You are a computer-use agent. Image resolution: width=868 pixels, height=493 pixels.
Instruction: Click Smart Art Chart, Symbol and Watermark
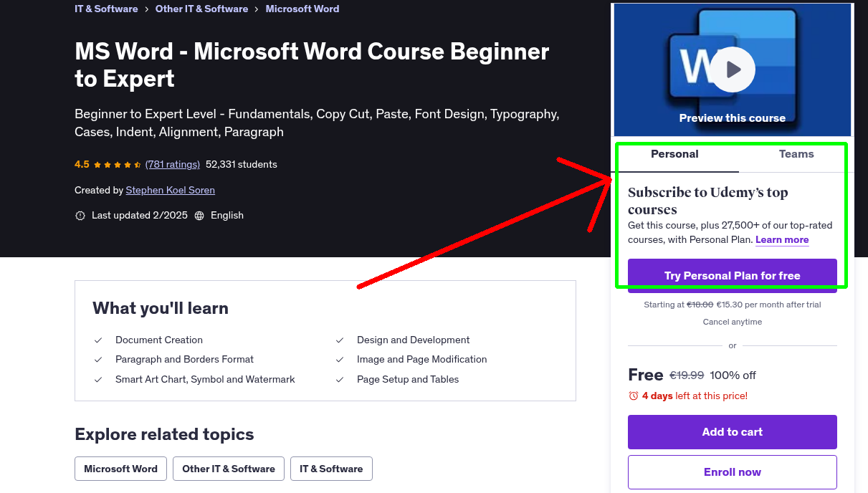click(205, 379)
